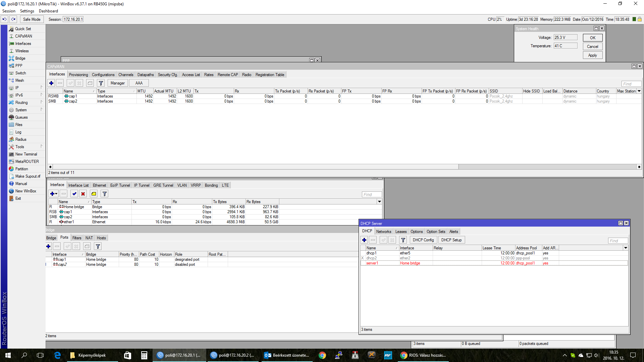Click the DHCP Server filter funnel icon
The image size is (644, 362).
click(x=403, y=240)
